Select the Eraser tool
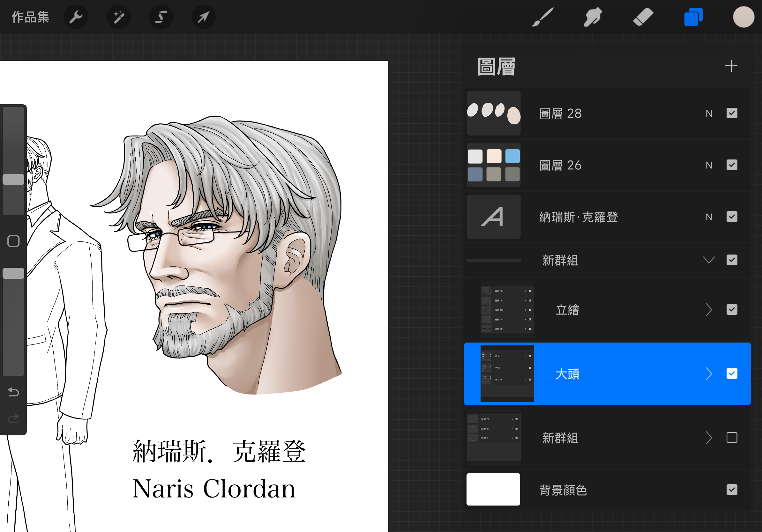The height and width of the screenshot is (532, 762). tap(643, 17)
